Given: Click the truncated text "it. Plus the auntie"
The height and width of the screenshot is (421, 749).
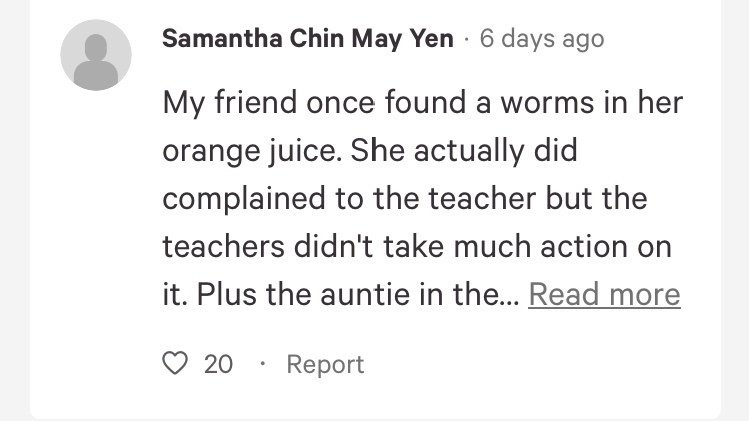Looking at the screenshot, I should point(338,294).
